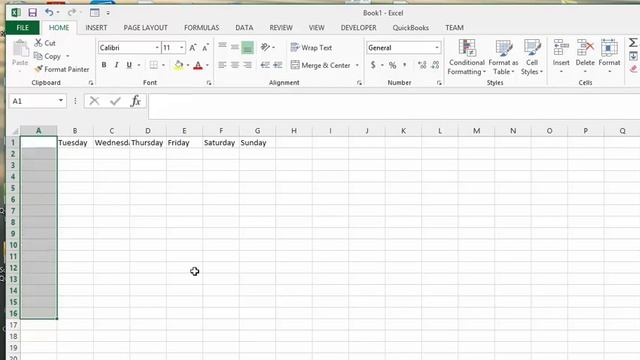Click Wrap Text button
The image size is (640, 360).
pyautogui.click(x=311, y=48)
